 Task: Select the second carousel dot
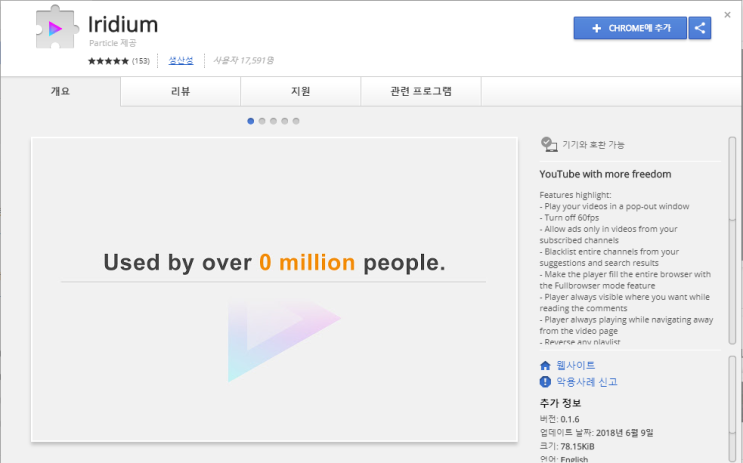[262, 121]
